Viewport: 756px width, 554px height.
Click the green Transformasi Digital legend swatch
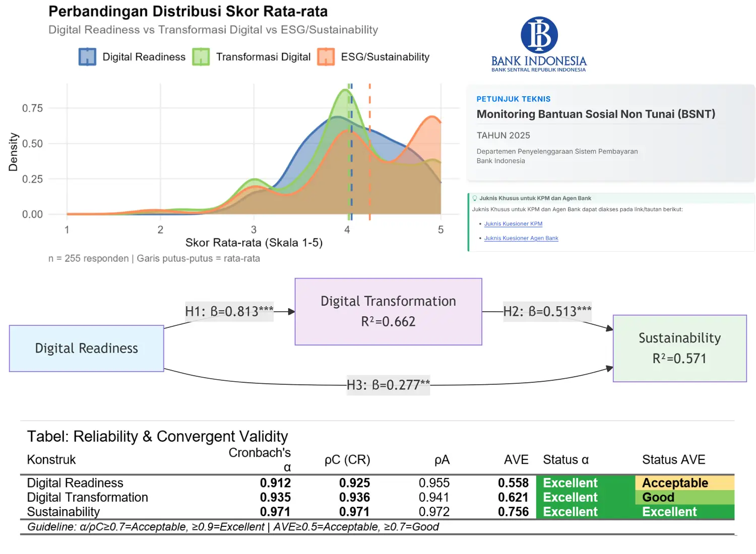pos(201,57)
